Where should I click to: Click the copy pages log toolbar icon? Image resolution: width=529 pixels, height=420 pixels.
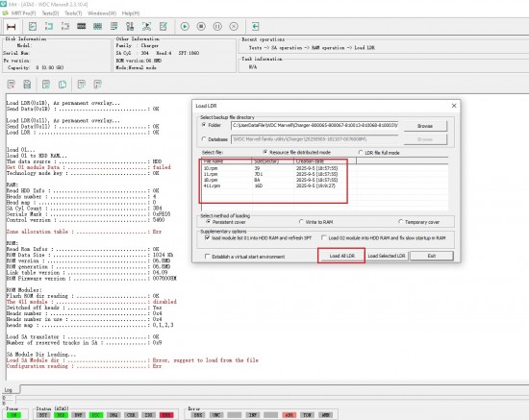coord(63,85)
